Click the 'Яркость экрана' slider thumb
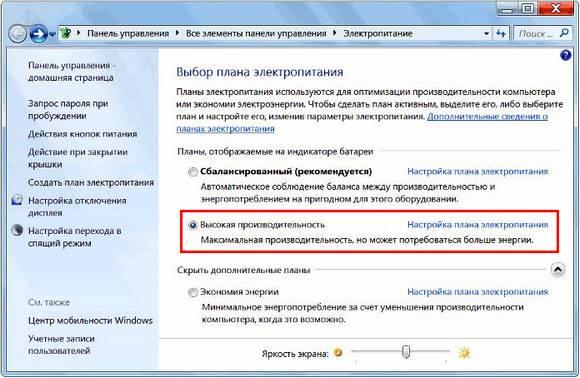 [406, 351]
